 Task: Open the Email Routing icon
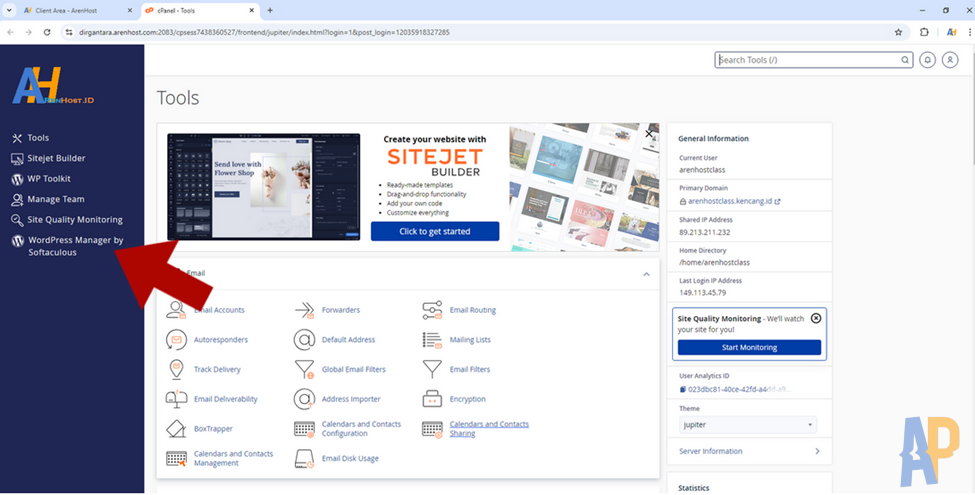[432, 310]
